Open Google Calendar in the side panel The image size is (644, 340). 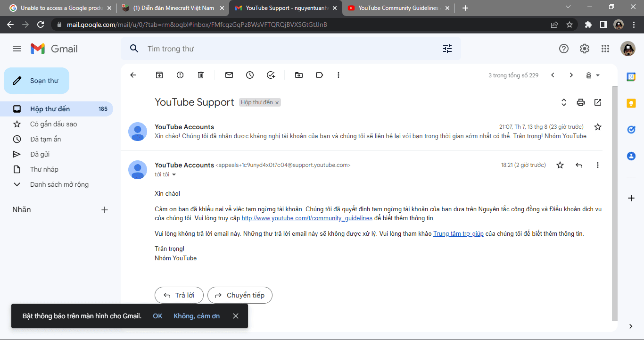(631, 77)
